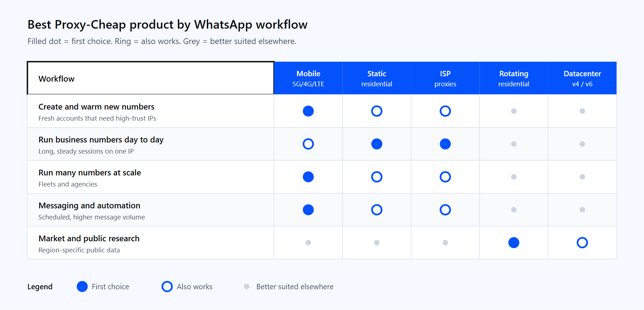644x310 pixels.
Task: Click the 'Best Proxy-Cheap product by WhatsApp workflow' title
Action: pyautogui.click(x=167, y=24)
